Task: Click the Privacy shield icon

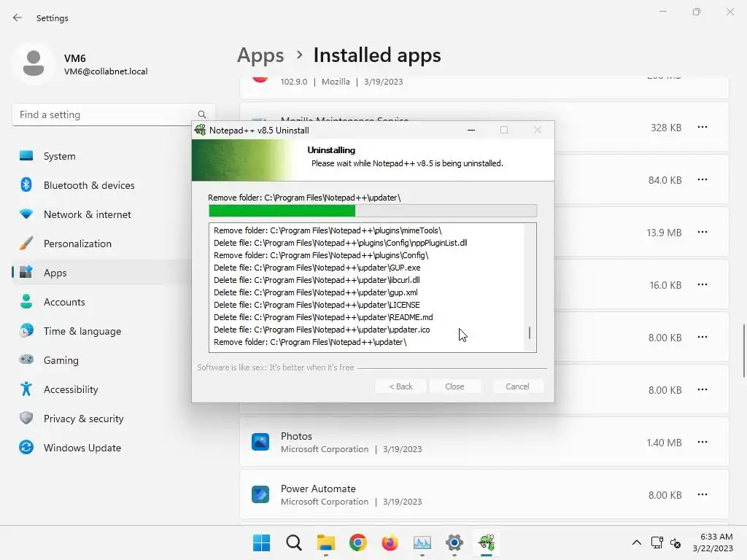Action: click(x=26, y=418)
